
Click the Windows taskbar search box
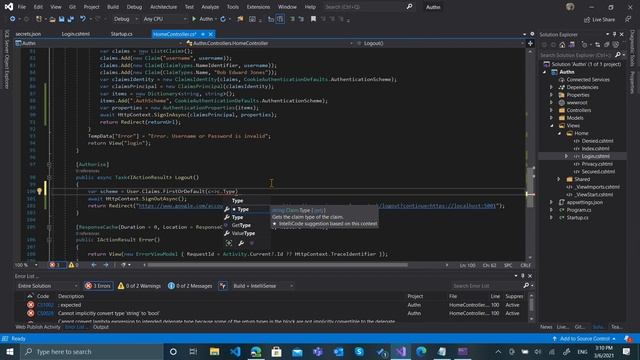pos(92,351)
